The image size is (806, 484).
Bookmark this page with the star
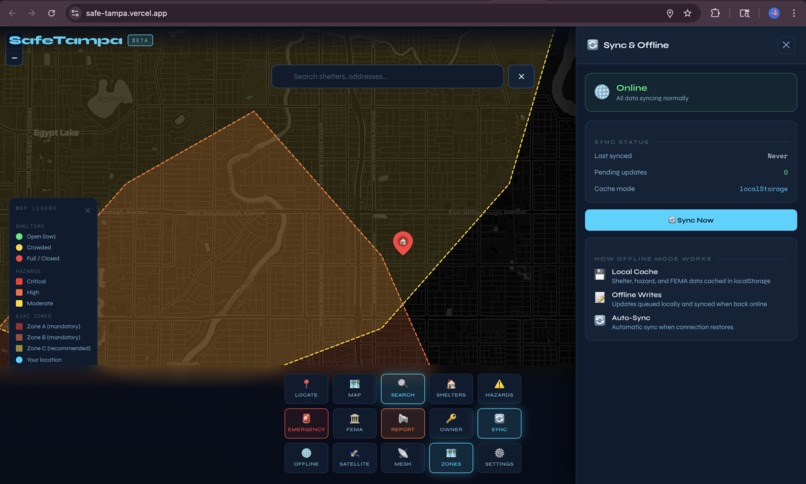pyautogui.click(x=687, y=13)
